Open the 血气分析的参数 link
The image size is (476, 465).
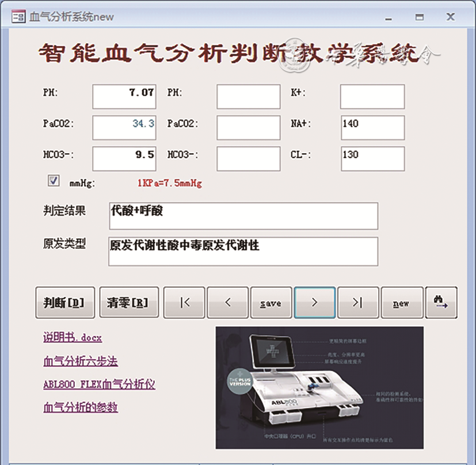[x=81, y=407]
